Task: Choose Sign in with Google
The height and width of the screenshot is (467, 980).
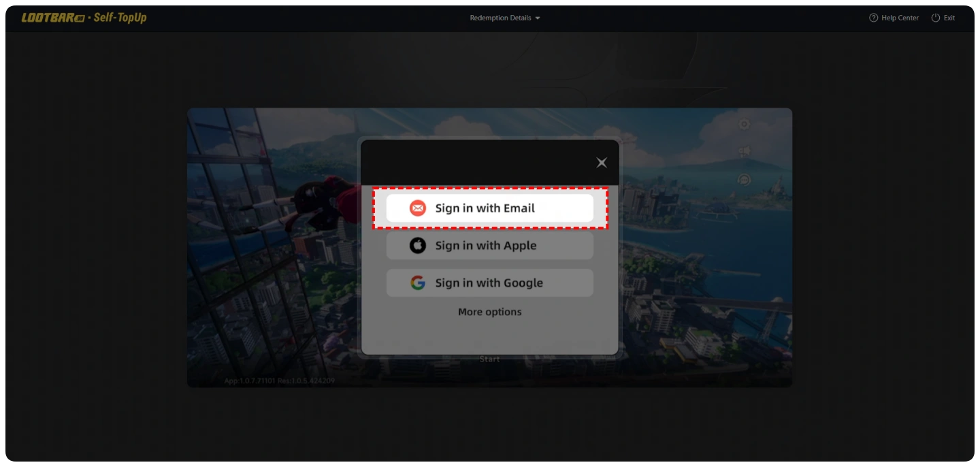Action: (x=489, y=283)
